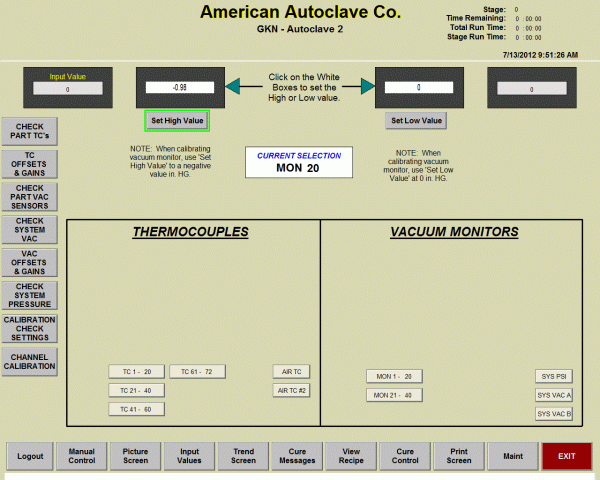
Task: Click the Logout button
Action: click(30, 456)
